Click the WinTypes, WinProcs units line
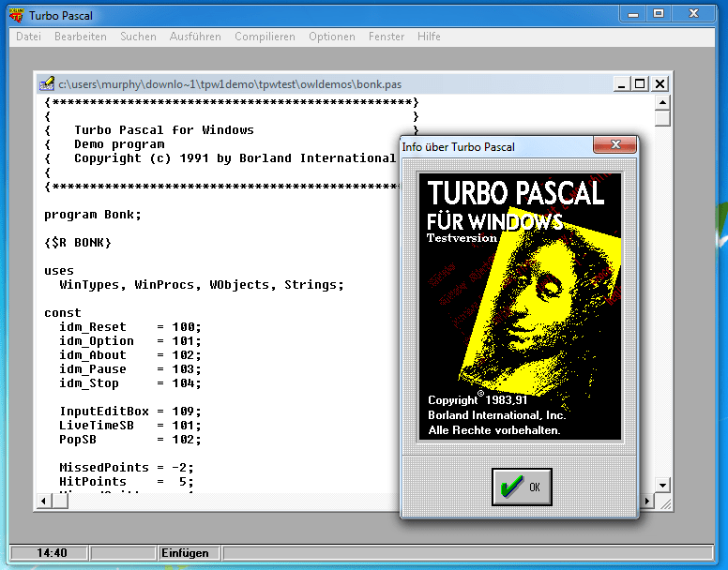Screen dimensions: 728x570 (x=202, y=285)
